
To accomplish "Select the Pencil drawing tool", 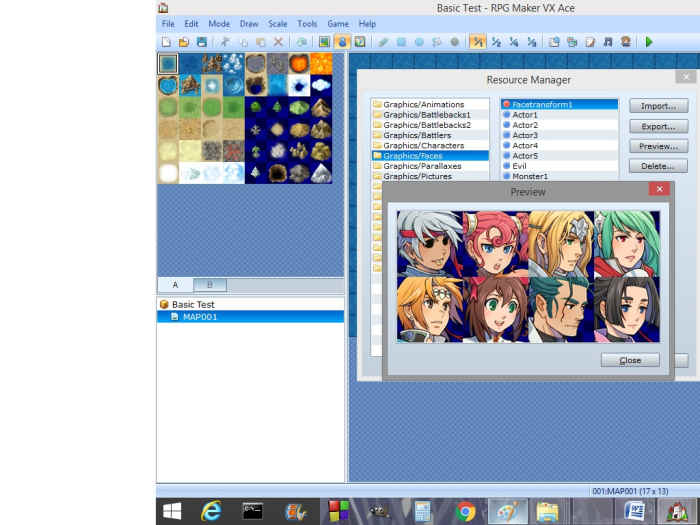I will coord(383,42).
